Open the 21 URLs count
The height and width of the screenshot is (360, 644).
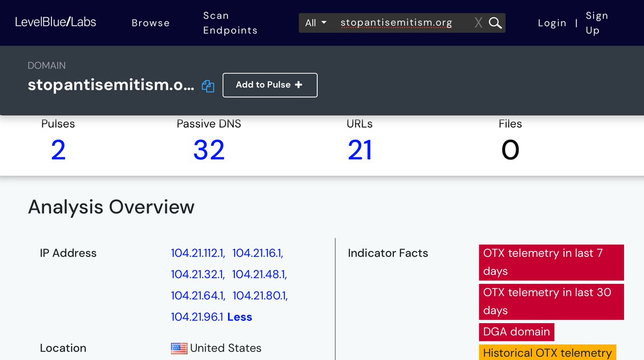[360, 150]
